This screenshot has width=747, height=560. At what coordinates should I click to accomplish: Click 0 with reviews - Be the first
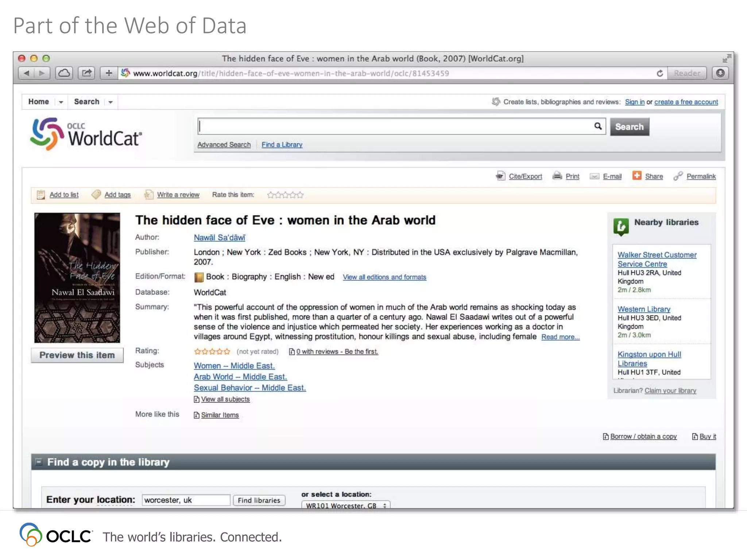point(337,351)
